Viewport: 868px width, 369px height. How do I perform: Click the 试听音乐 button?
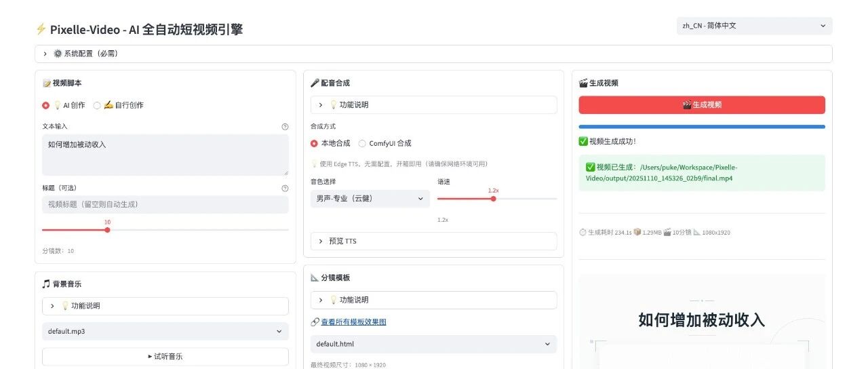(165, 356)
